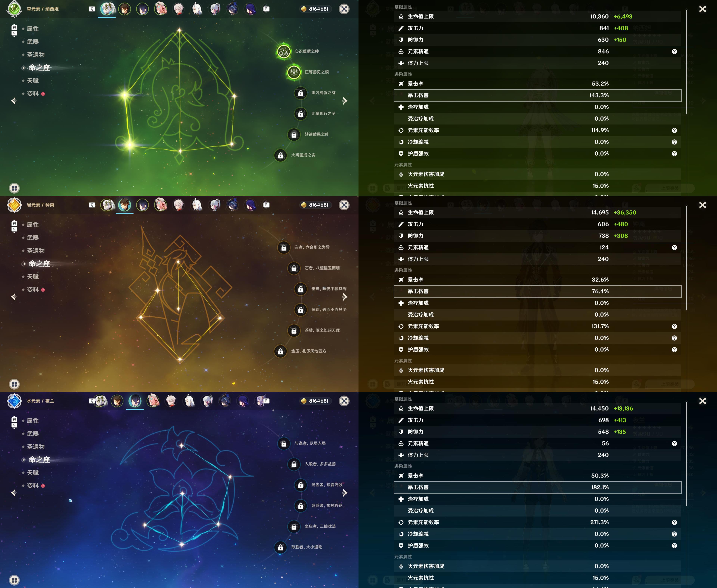Viewport: 717px width, 588px height.
Task: Select the locked node above 诓惑者，接树移花
Action: coord(301,485)
